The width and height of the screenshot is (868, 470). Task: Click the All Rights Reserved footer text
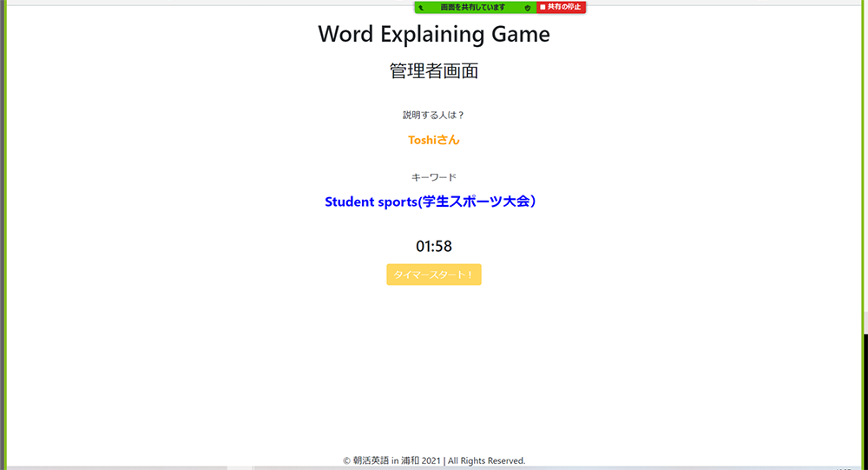click(x=486, y=460)
